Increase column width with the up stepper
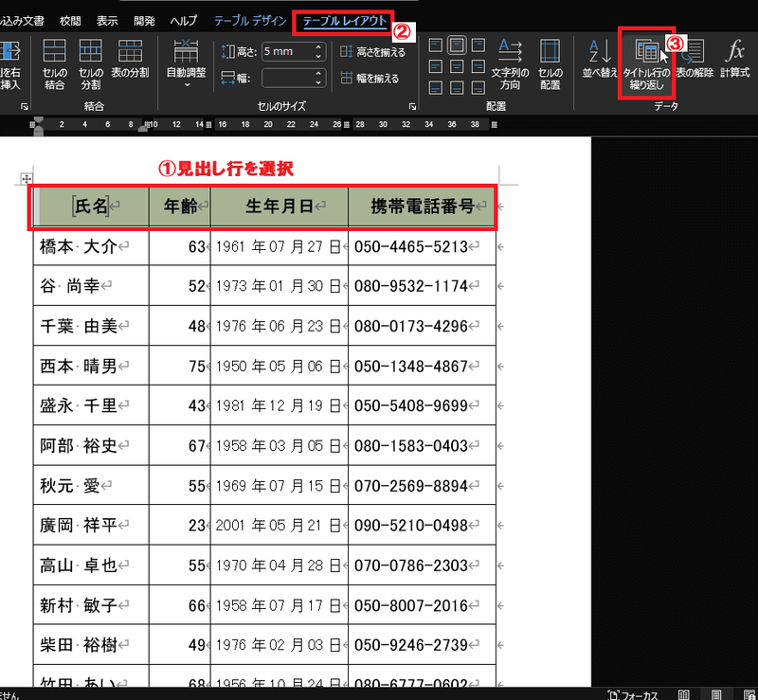 tap(318, 74)
